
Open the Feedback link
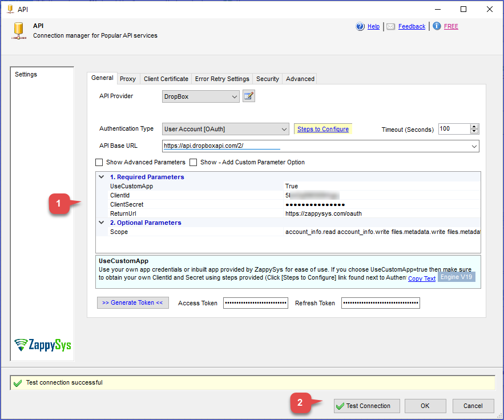[x=412, y=27]
